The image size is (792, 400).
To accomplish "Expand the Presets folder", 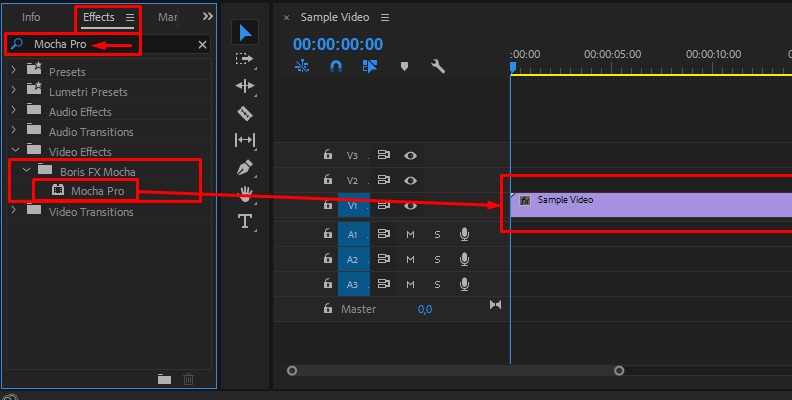I will click(x=14, y=70).
